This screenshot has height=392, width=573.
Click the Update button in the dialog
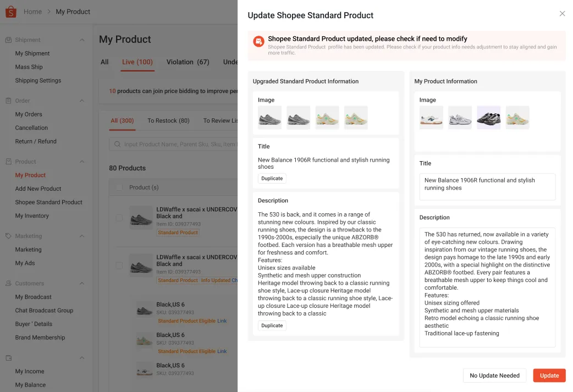pos(549,375)
